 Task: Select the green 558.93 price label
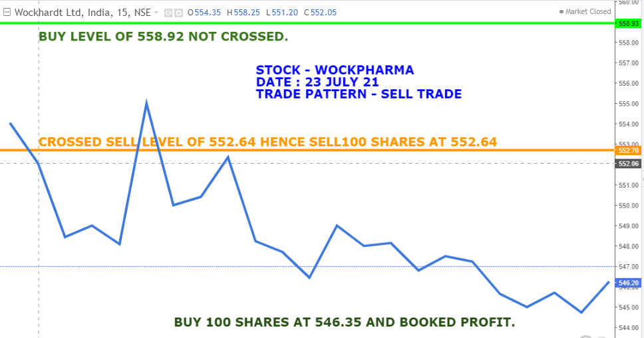tap(628, 23)
